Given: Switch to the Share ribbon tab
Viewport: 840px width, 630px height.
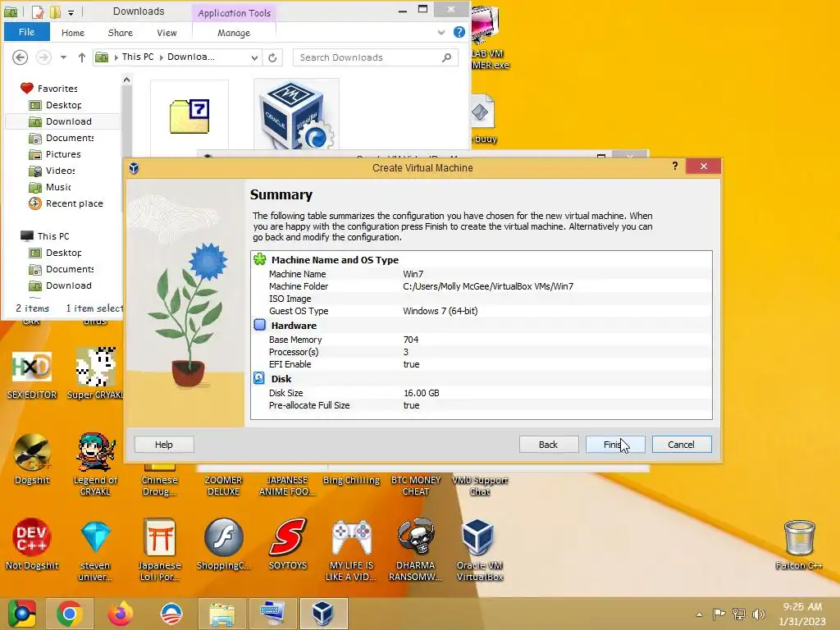Looking at the screenshot, I should coord(121,33).
